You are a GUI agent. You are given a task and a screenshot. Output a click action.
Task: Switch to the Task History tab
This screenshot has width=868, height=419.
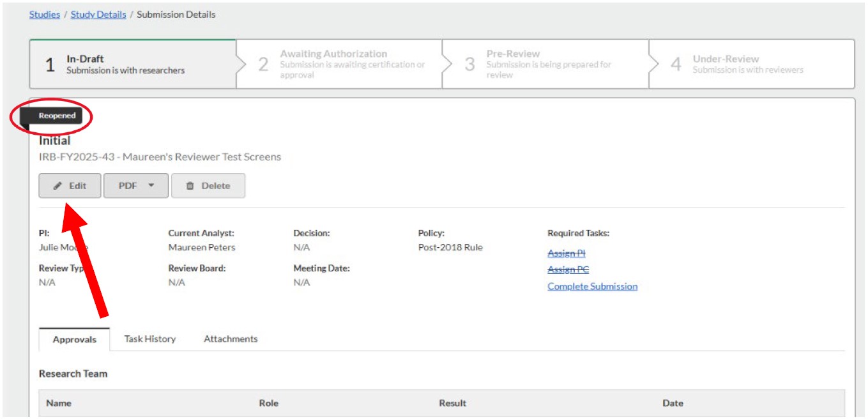150,339
